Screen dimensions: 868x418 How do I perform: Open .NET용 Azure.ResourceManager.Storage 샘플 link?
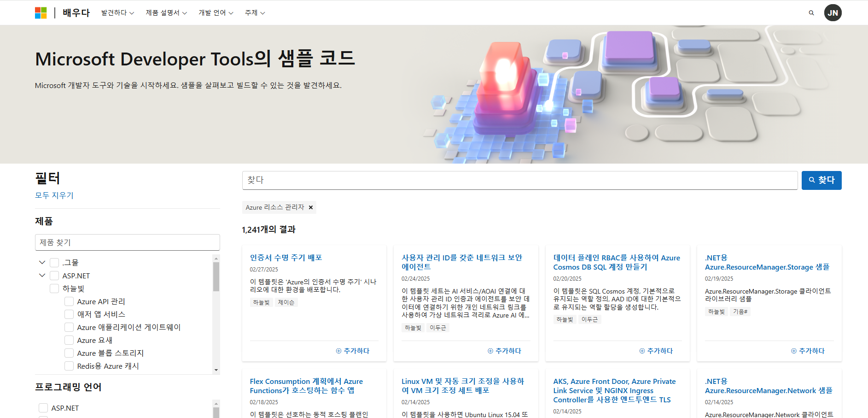[767, 262]
